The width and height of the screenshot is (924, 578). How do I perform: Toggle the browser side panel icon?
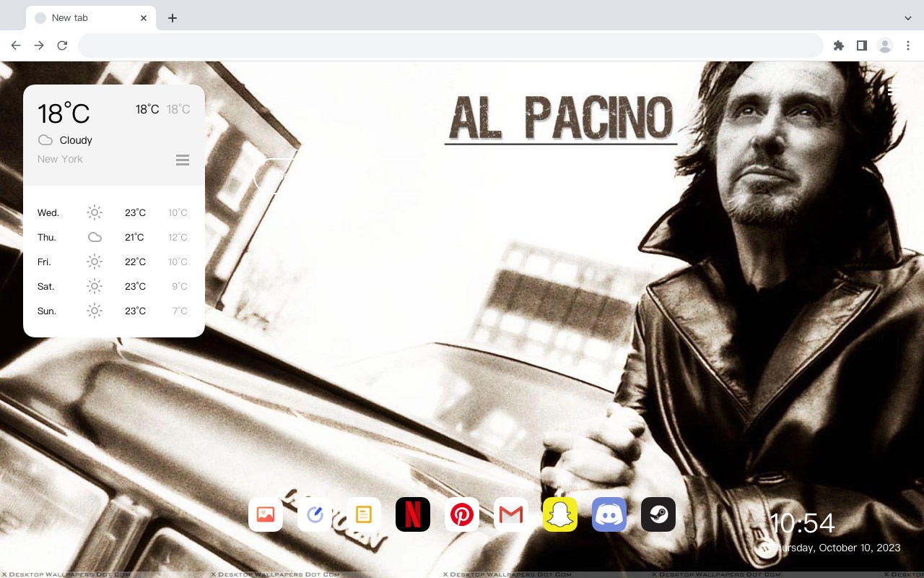coord(861,46)
